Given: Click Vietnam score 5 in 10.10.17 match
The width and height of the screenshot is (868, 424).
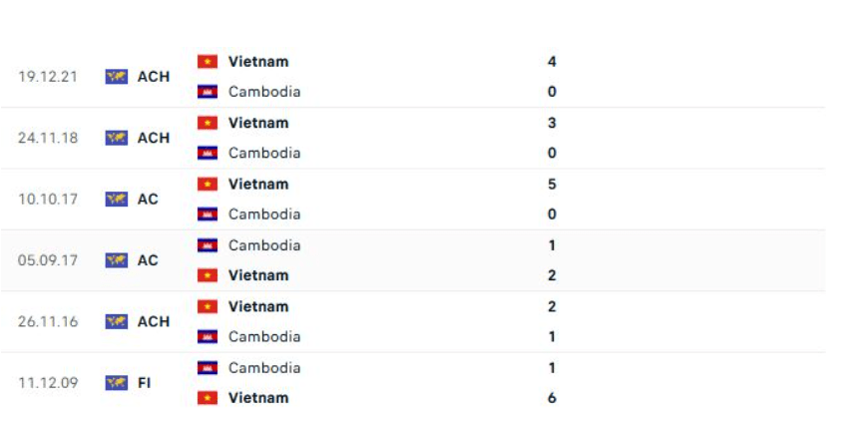Looking at the screenshot, I should [552, 184].
